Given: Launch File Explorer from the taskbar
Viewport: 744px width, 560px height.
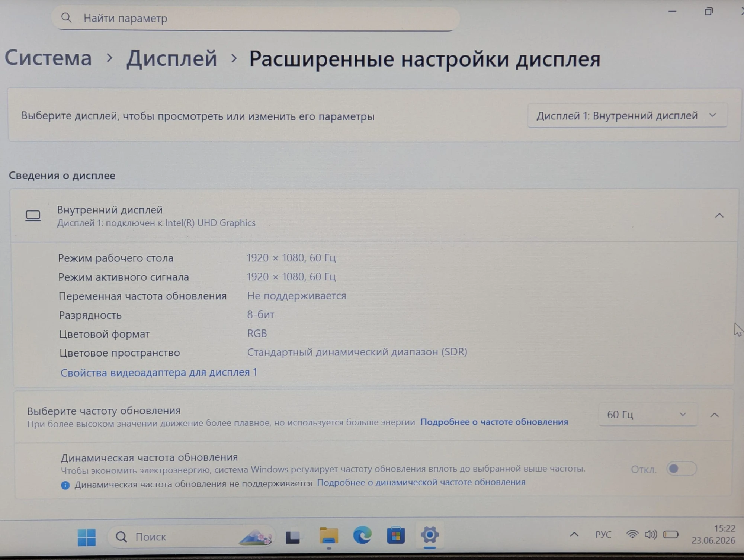Looking at the screenshot, I should [329, 536].
